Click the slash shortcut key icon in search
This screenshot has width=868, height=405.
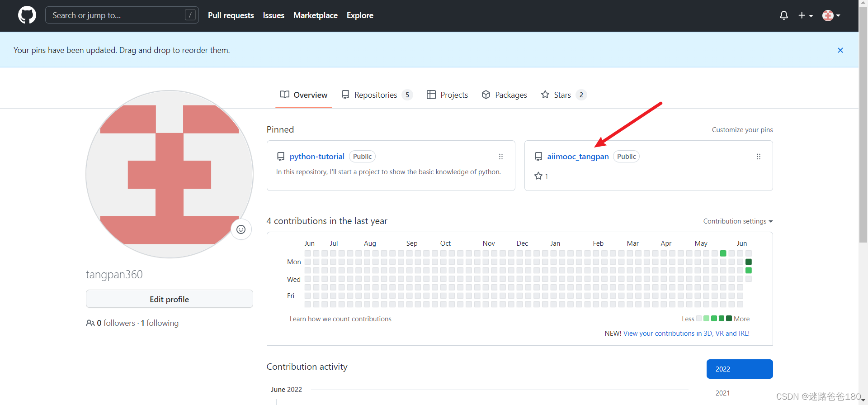click(x=190, y=15)
